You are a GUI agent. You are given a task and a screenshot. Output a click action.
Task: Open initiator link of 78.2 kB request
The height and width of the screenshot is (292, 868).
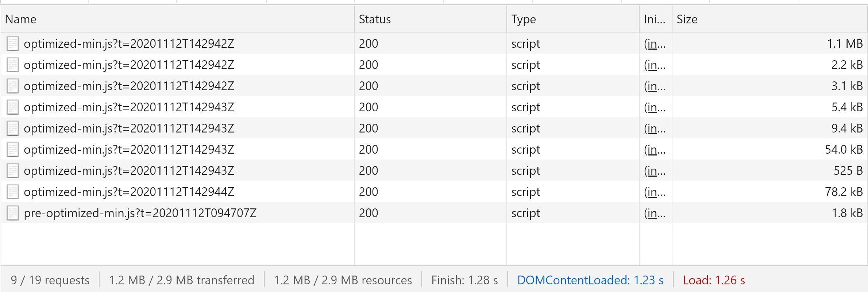pyautogui.click(x=655, y=192)
